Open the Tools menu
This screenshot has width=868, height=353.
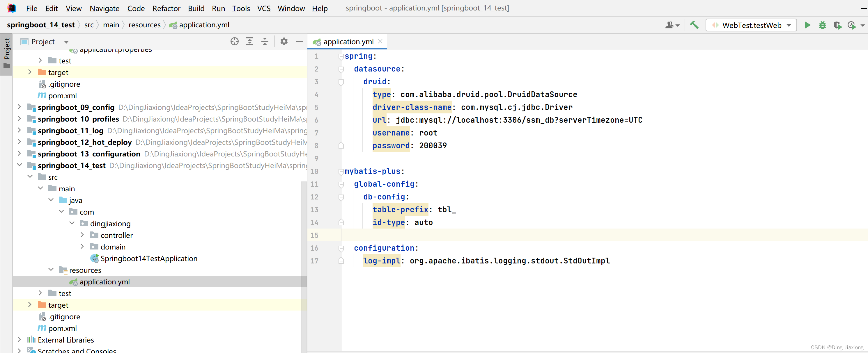tap(241, 8)
